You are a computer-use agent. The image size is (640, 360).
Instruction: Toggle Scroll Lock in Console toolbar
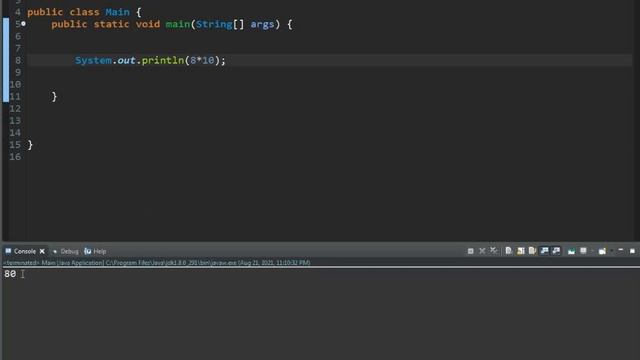tap(521, 251)
